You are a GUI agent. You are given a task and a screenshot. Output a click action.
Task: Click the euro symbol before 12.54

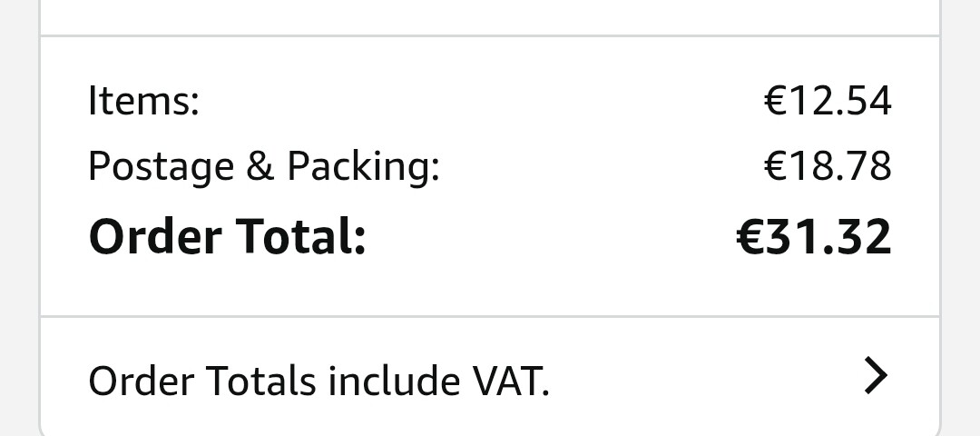775,100
